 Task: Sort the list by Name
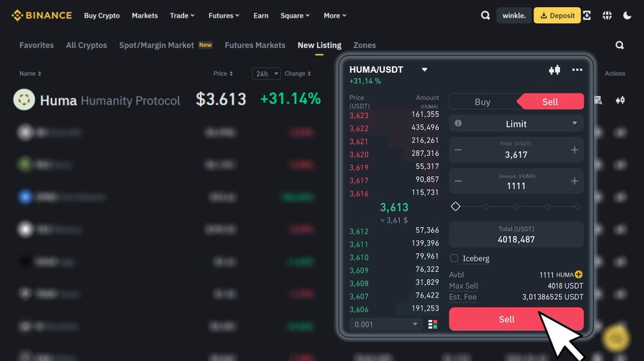(30, 74)
